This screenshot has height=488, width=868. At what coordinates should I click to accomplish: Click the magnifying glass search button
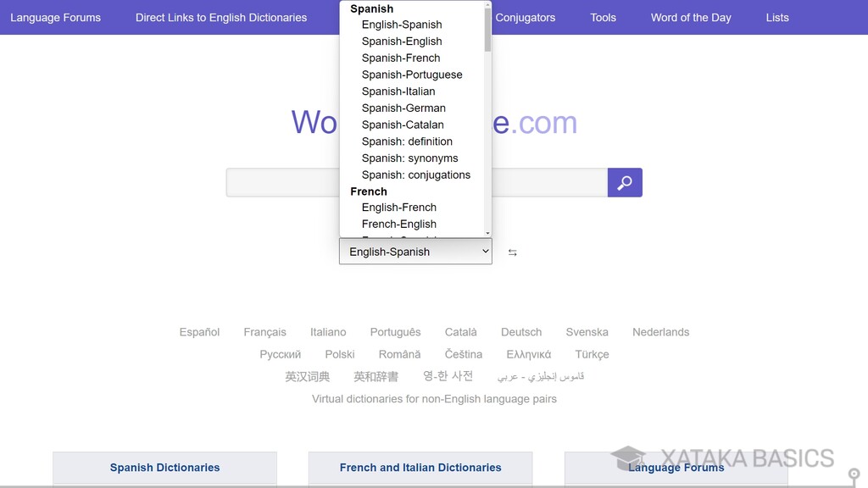click(625, 182)
